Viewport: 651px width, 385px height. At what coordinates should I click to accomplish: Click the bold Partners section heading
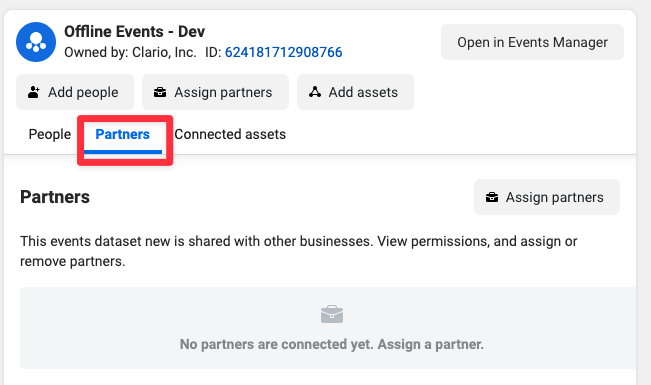55,197
